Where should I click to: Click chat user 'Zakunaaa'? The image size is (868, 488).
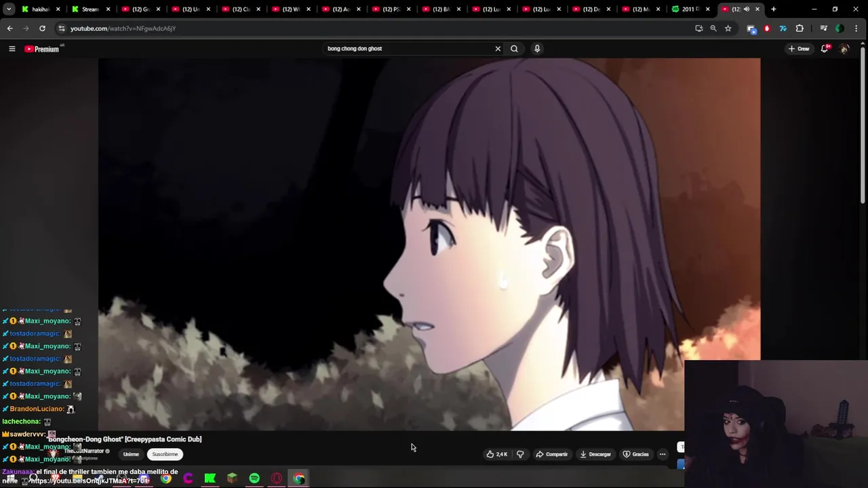[18, 472]
